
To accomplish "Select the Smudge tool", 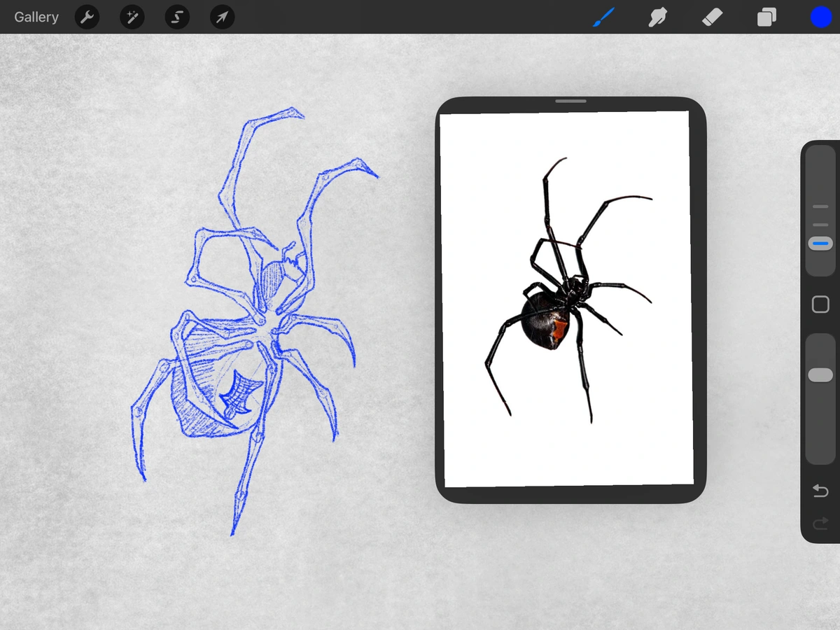I will point(657,17).
